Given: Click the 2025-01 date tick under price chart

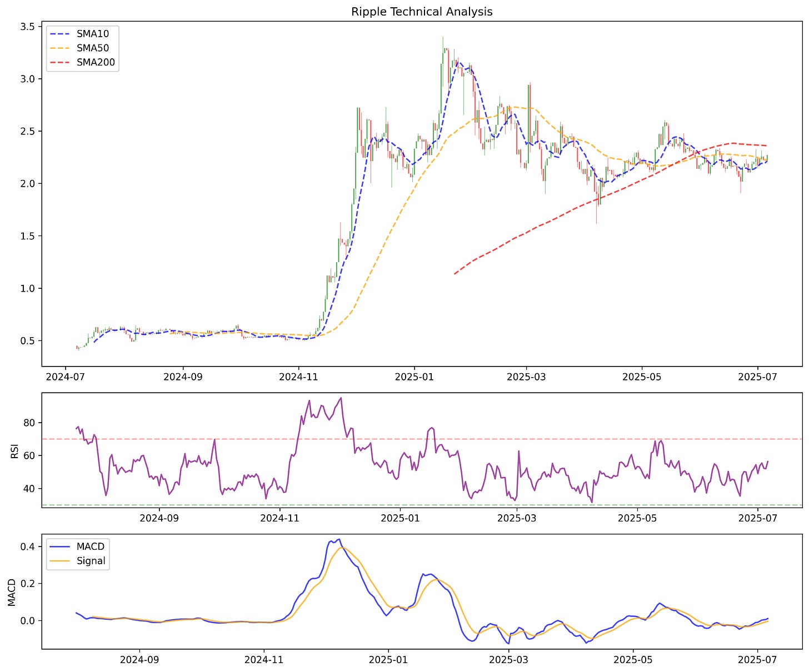Looking at the screenshot, I should coord(414,377).
